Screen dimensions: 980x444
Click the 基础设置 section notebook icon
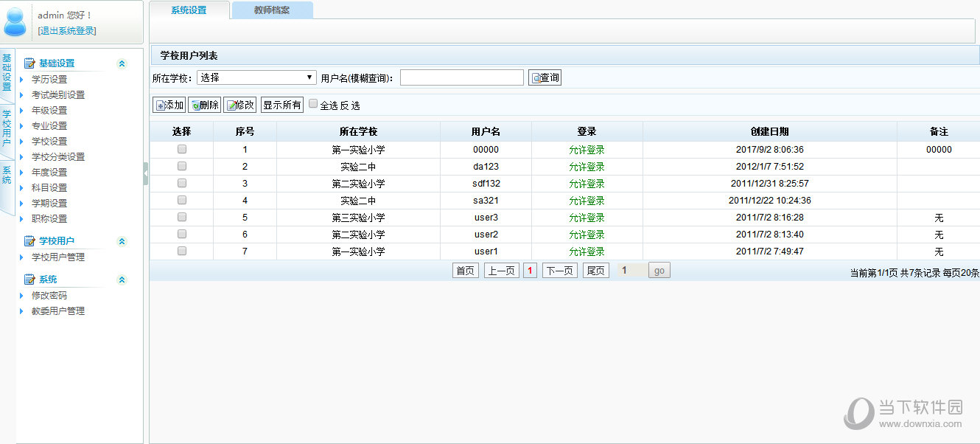pos(29,63)
